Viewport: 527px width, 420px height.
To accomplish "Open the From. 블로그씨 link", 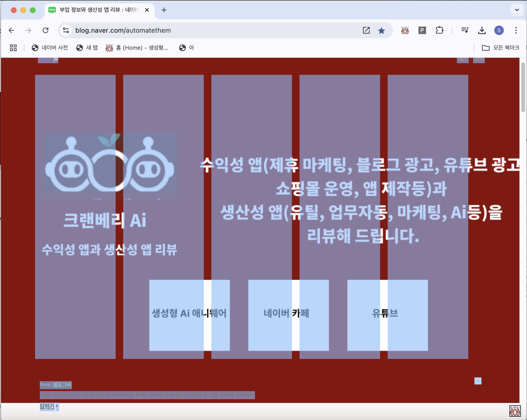I will [55, 384].
